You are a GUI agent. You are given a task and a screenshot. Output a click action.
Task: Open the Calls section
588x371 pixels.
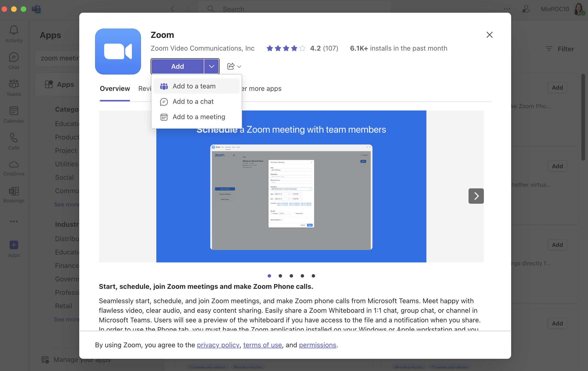13,141
